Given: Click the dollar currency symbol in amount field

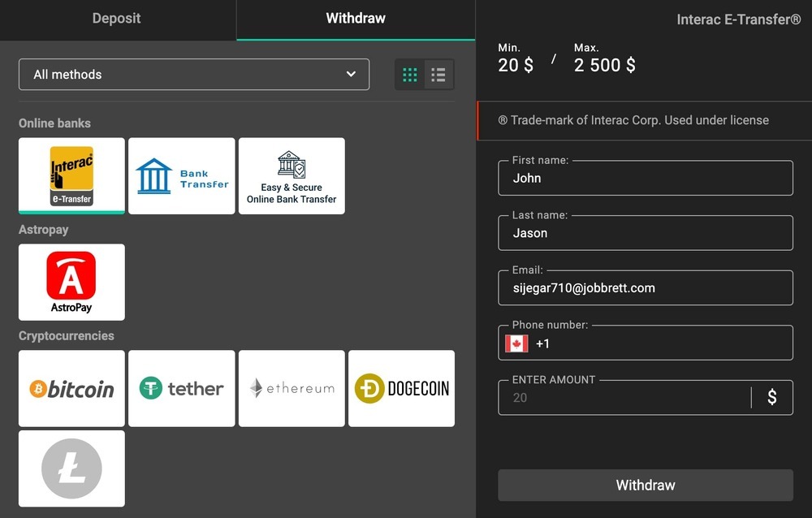Looking at the screenshot, I should 771,397.
